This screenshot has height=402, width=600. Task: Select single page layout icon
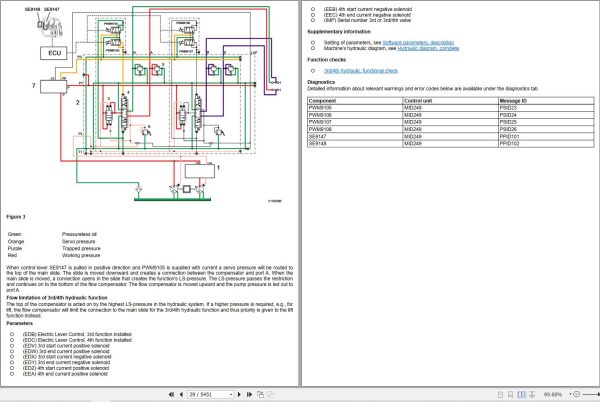click(500, 394)
